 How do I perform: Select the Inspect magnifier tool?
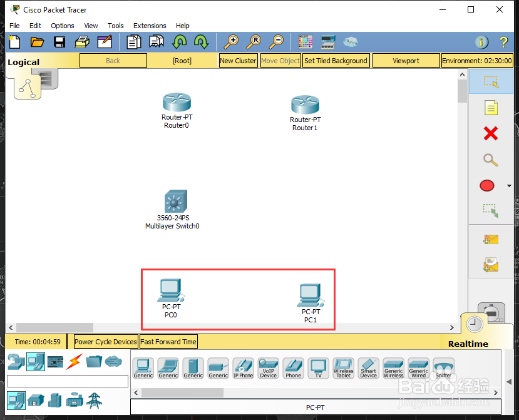tap(491, 160)
